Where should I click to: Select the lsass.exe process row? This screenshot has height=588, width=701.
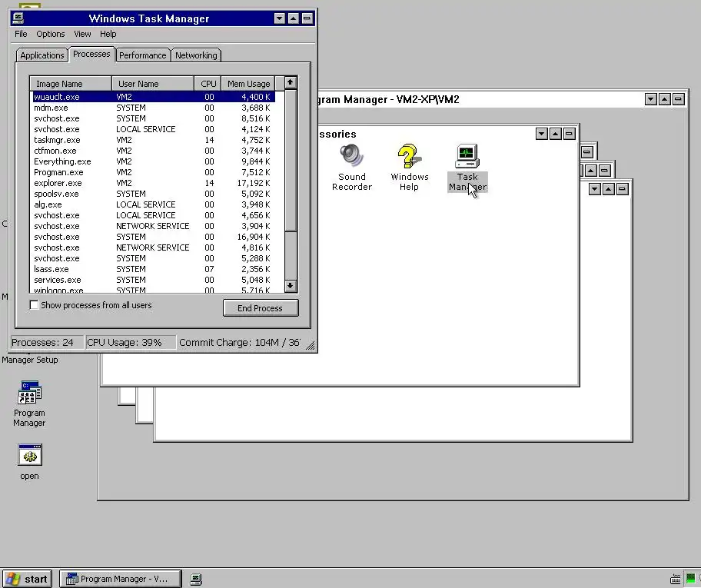pyautogui.click(x=154, y=269)
